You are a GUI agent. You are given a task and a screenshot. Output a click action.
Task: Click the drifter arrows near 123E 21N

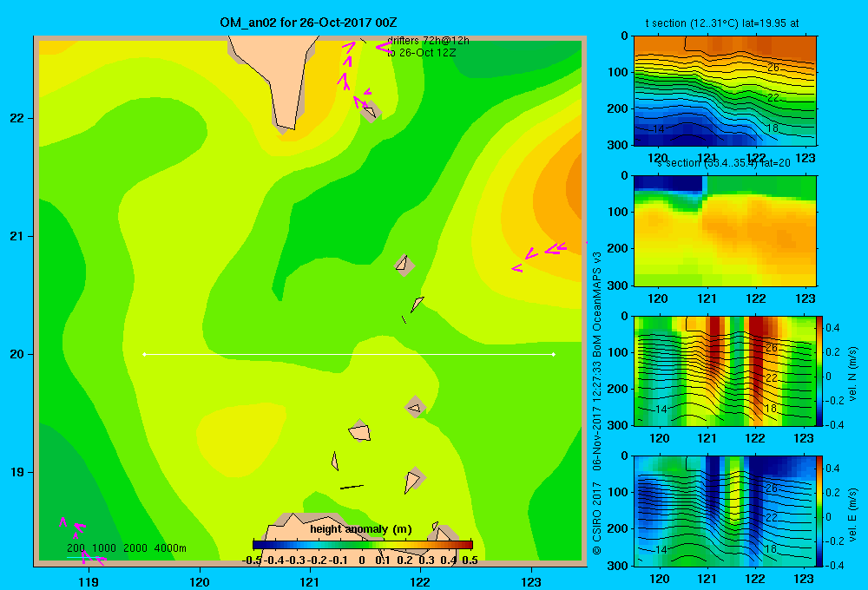click(539, 256)
